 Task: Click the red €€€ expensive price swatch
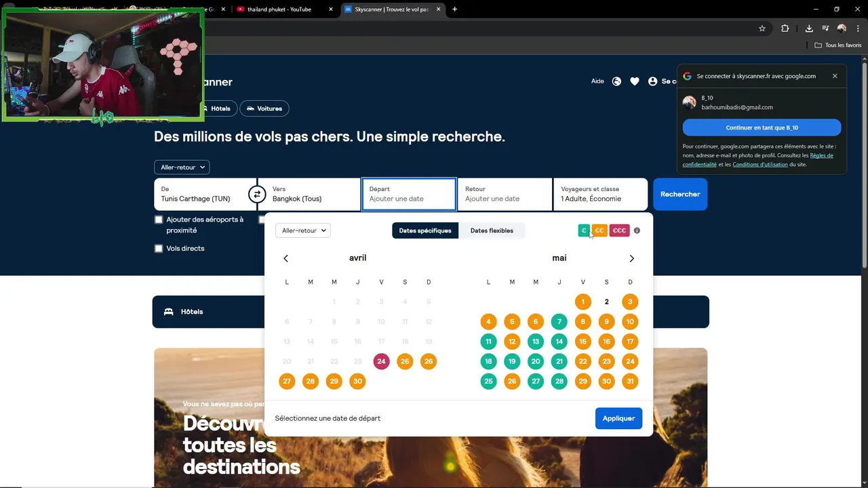(619, 230)
